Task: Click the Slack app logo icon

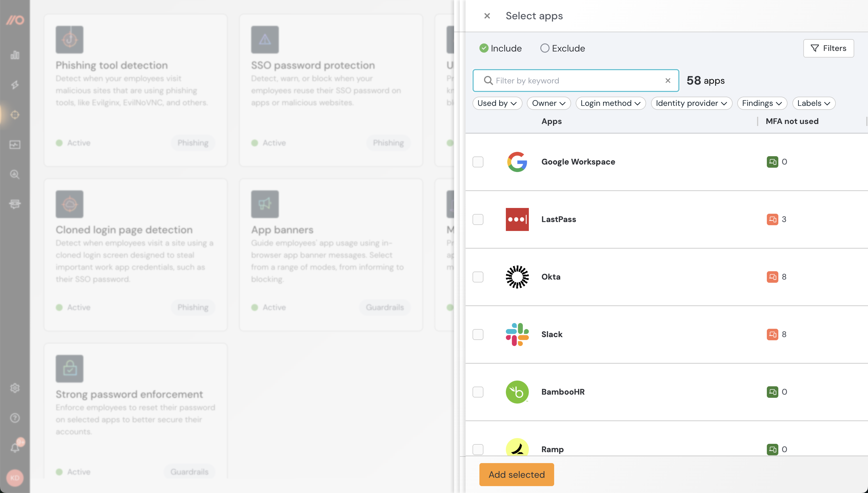Action: pos(517,334)
